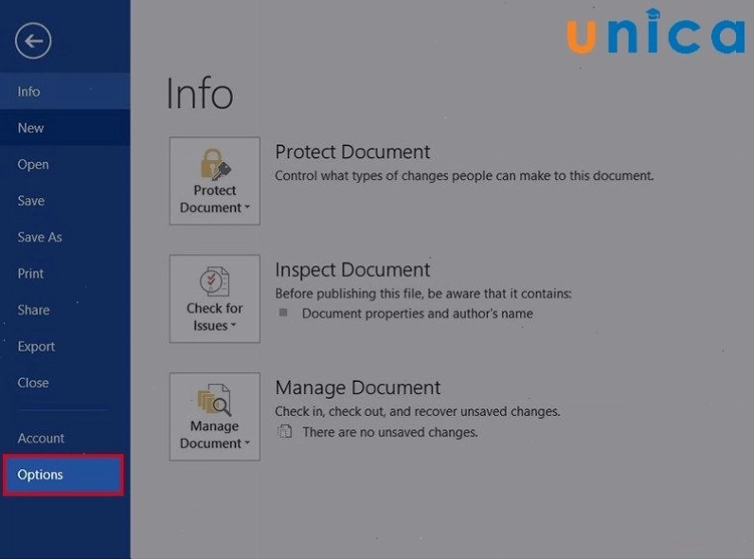Click 'Document properties and author's name' text
This screenshot has height=560, width=754.
(x=418, y=314)
